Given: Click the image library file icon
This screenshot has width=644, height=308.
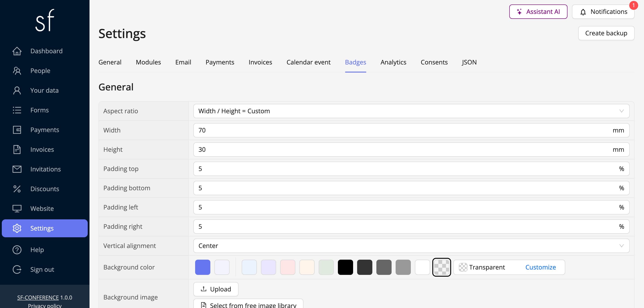Looking at the screenshot, I should (x=203, y=305).
